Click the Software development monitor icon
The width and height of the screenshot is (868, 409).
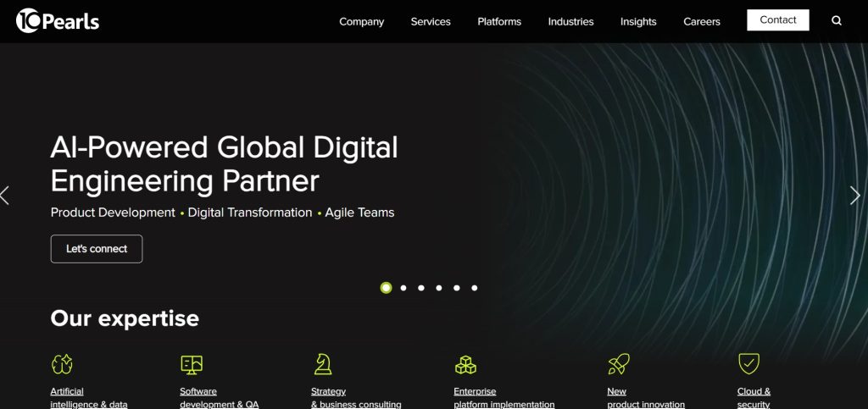[x=192, y=364]
